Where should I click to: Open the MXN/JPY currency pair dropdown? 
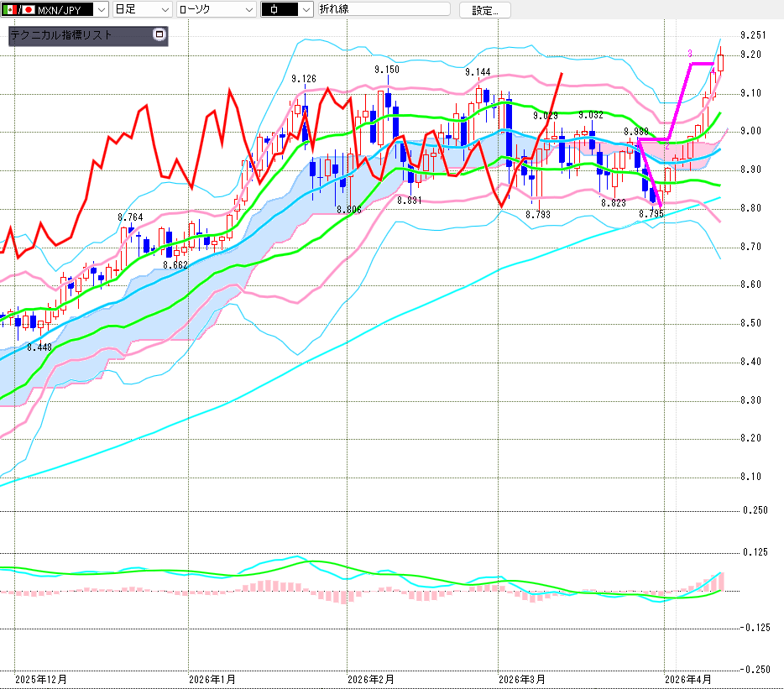click(101, 10)
